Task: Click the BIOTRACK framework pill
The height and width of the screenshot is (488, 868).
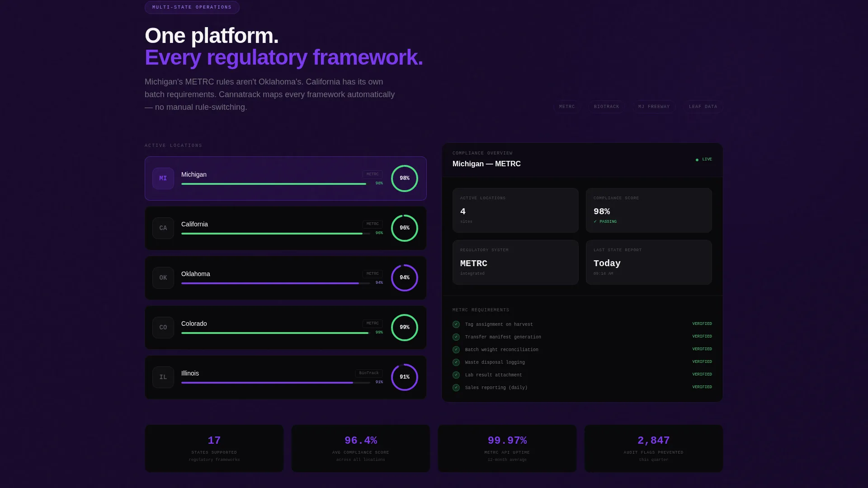Action: click(607, 107)
